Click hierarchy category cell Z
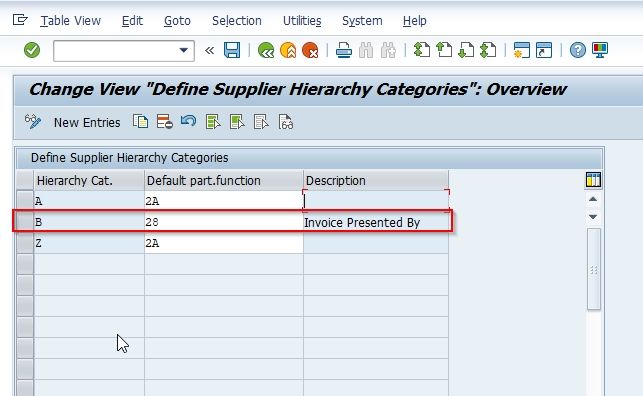 pyautogui.click(x=89, y=243)
